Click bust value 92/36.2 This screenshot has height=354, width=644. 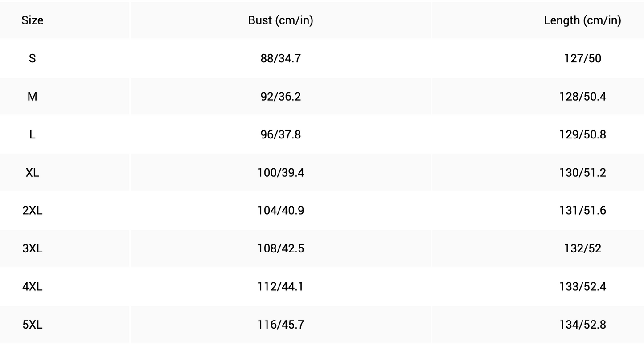pyautogui.click(x=280, y=97)
